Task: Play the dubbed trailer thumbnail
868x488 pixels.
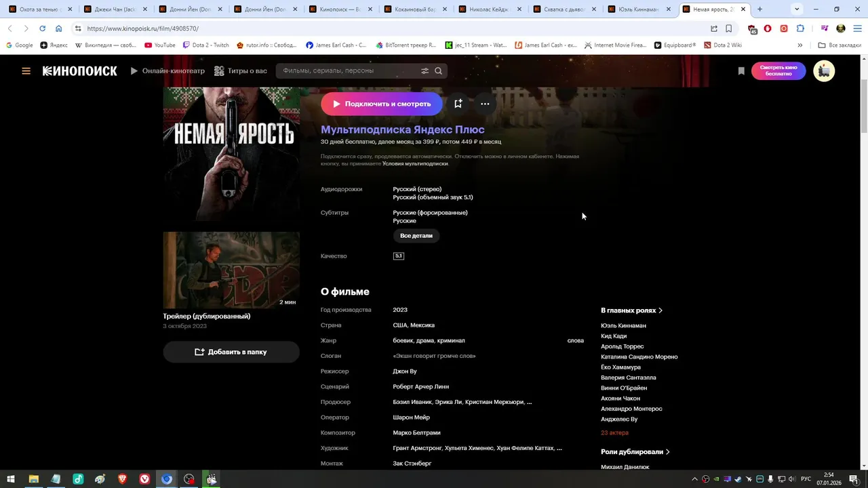Action: point(231,270)
